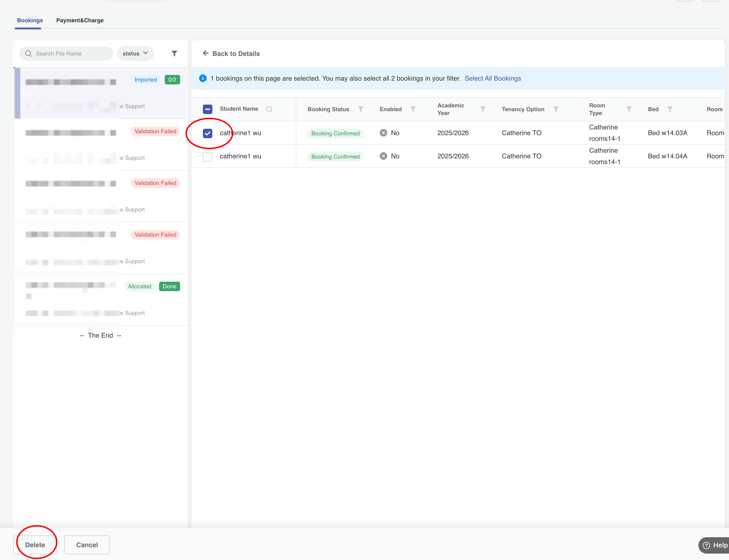Click the gray X icon in Bed w14.04A row

[383, 156]
